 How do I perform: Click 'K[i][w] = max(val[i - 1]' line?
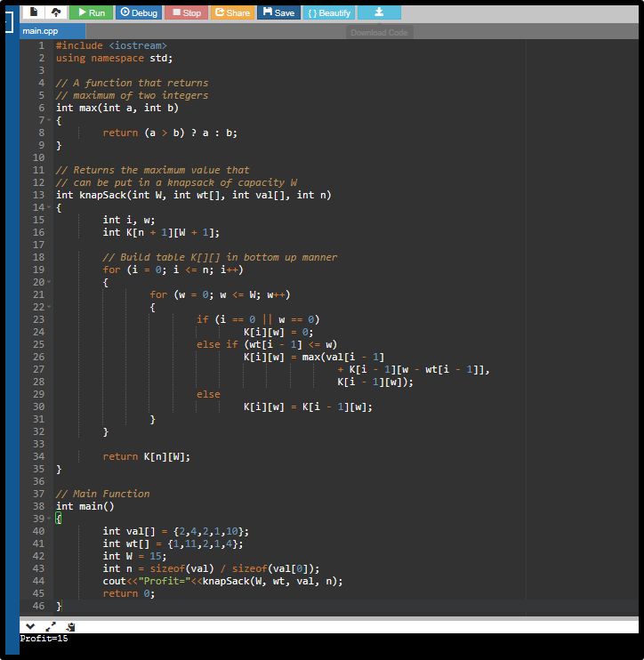(x=314, y=357)
